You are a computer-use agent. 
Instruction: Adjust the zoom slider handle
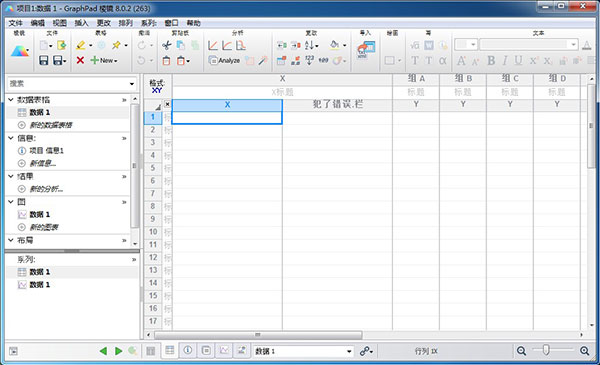tap(546, 349)
